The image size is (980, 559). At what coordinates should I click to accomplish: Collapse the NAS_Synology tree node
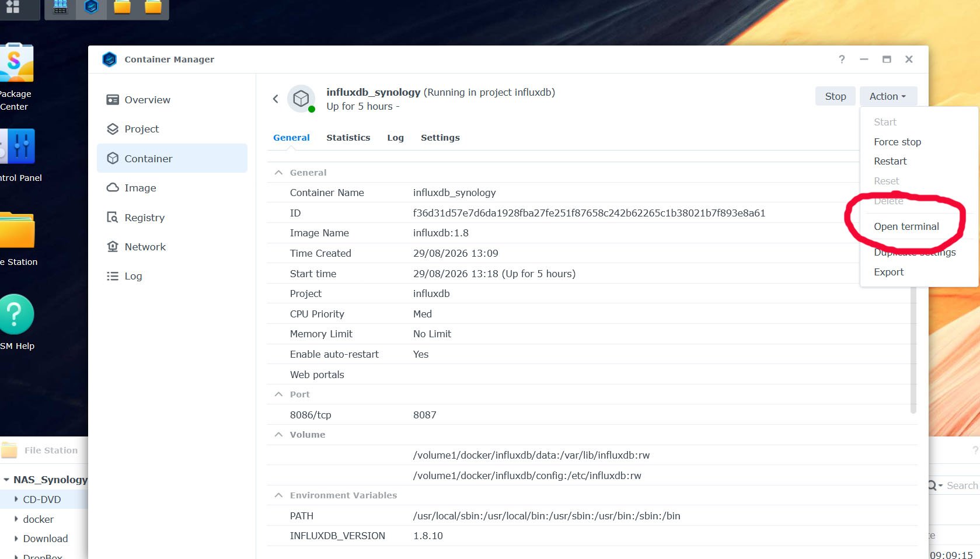click(x=6, y=480)
